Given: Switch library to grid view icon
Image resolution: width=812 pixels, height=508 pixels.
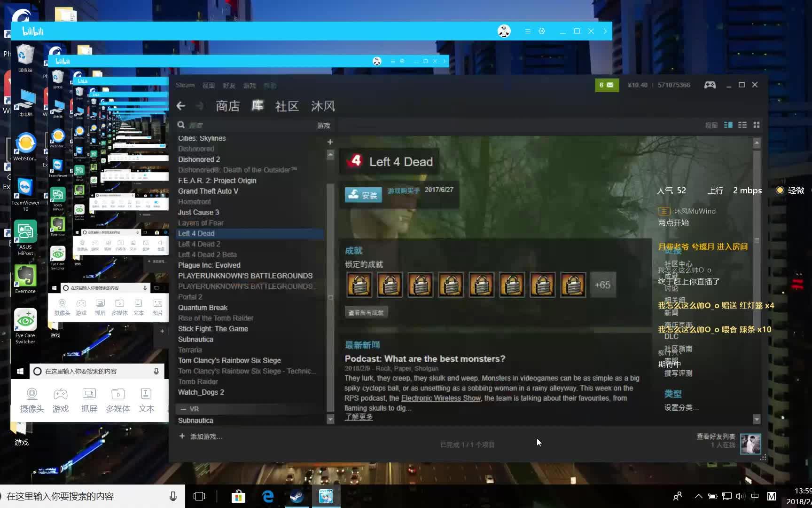Looking at the screenshot, I should pyautogui.click(x=757, y=125).
